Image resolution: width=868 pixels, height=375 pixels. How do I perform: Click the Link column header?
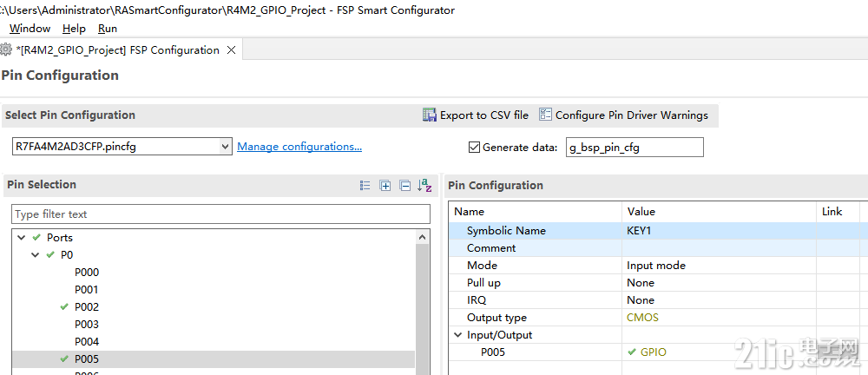(x=838, y=212)
